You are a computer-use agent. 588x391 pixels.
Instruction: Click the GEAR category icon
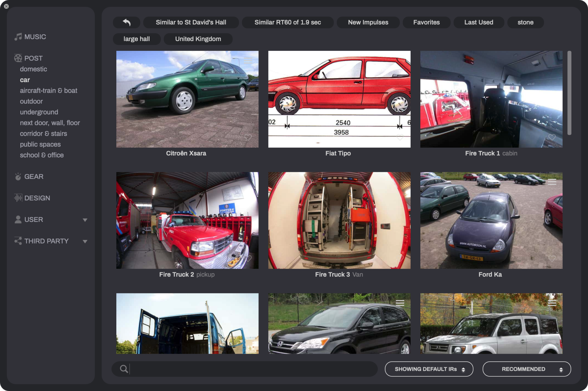(x=18, y=177)
